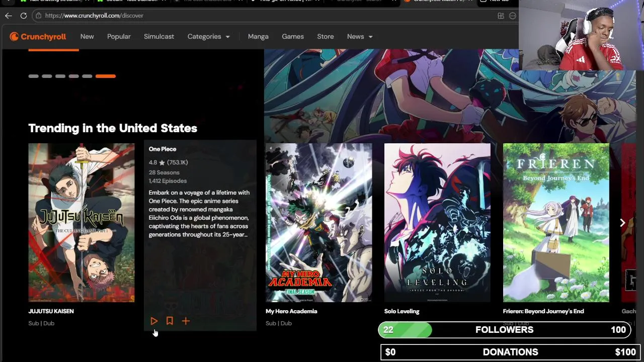The image size is (644, 362).
Task: Reload the page with the refresh icon
Action: tap(24, 16)
